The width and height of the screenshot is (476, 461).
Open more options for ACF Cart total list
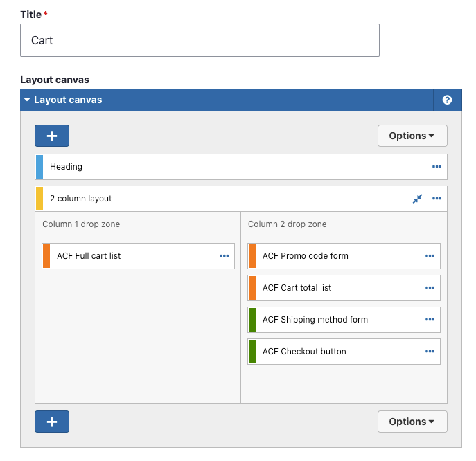pos(430,288)
